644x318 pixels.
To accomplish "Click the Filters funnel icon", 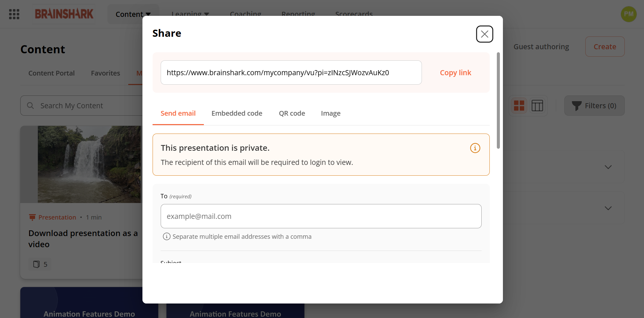I will click(x=576, y=106).
